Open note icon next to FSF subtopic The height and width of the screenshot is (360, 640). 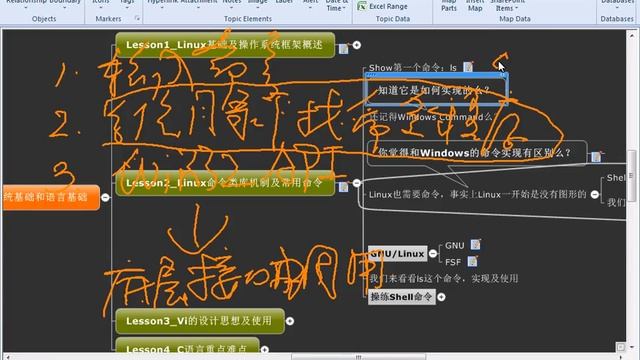(473, 261)
